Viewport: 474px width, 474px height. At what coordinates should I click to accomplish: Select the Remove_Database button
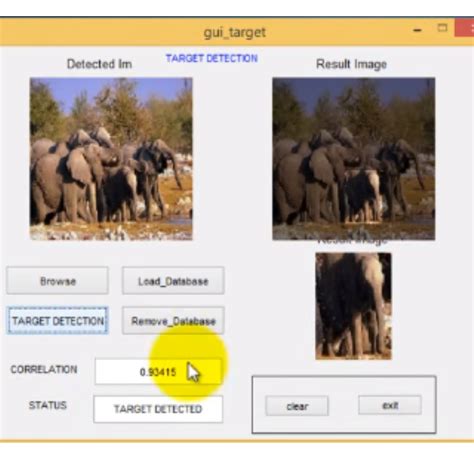173,321
